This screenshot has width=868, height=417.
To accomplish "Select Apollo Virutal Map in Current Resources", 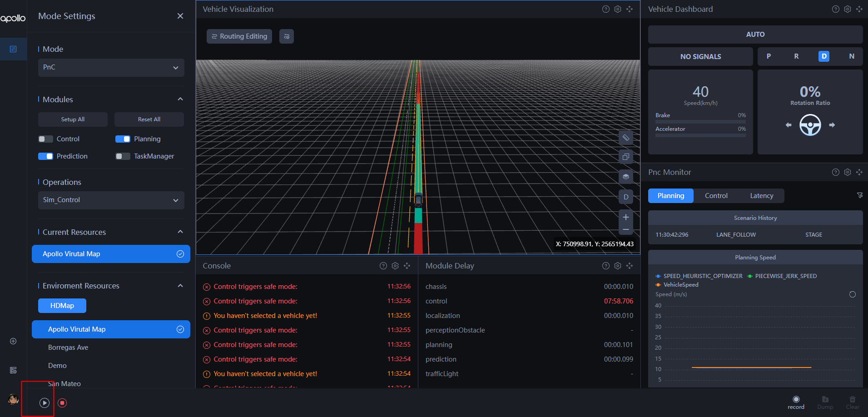I will (x=111, y=254).
